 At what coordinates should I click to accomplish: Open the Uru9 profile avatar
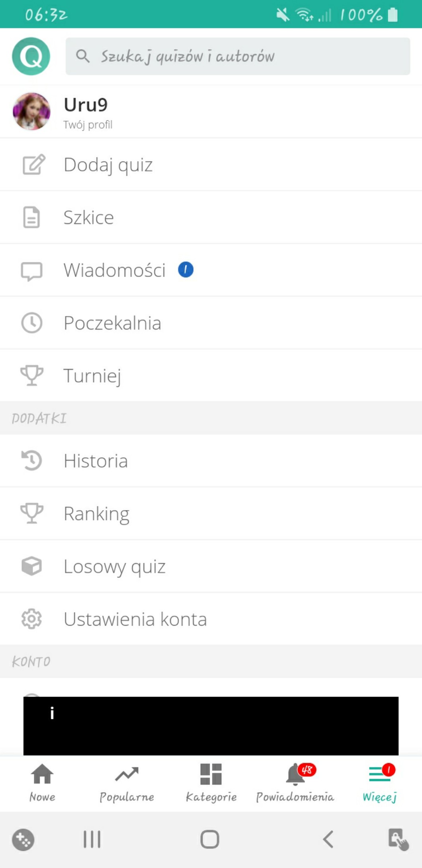31,112
